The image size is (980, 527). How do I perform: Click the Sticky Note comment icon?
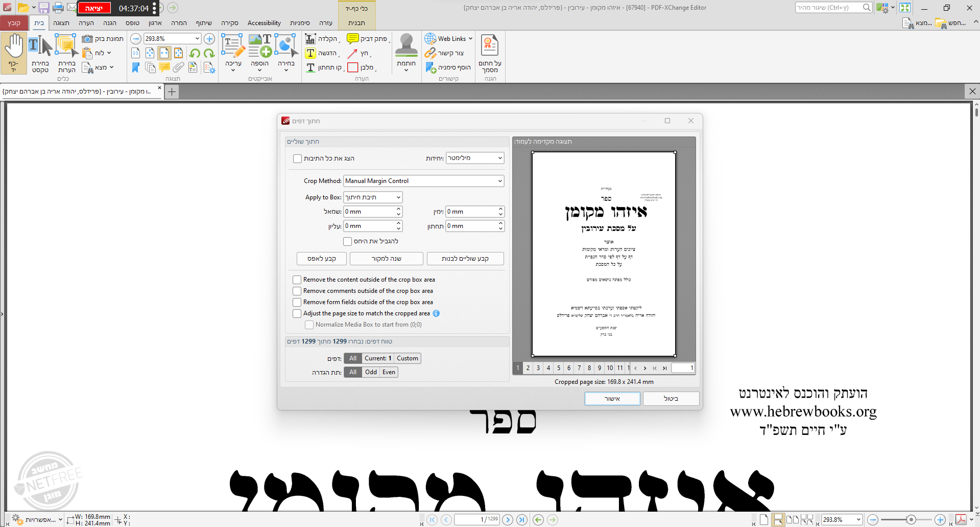(352, 39)
